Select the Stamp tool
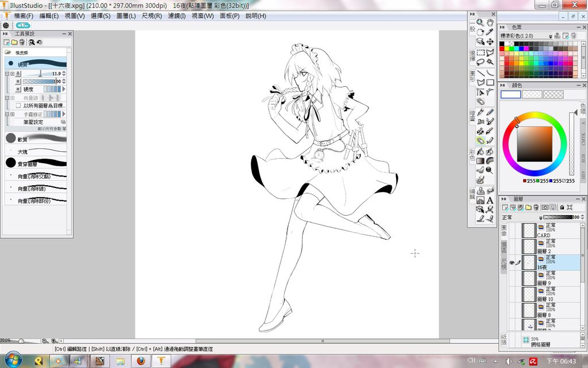 coord(481,191)
